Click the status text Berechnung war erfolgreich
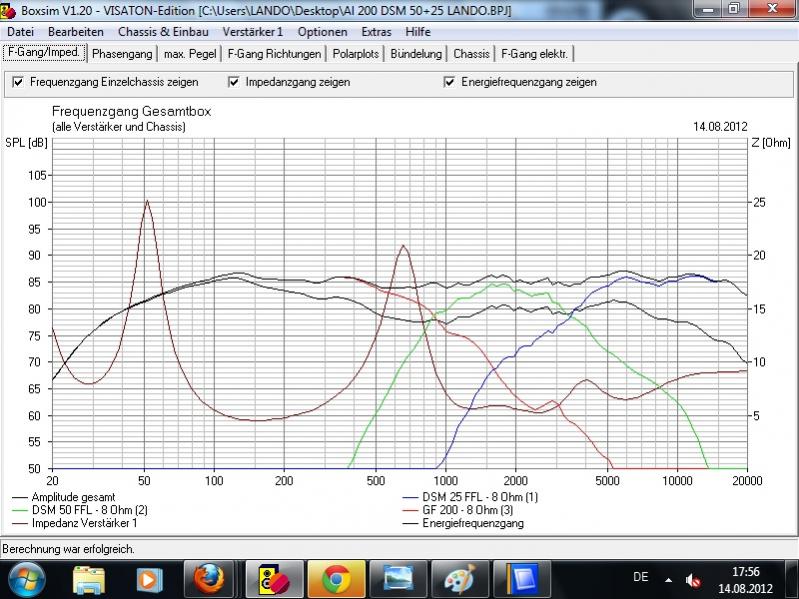This screenshot has height=599, width=799. coord(68,549)
